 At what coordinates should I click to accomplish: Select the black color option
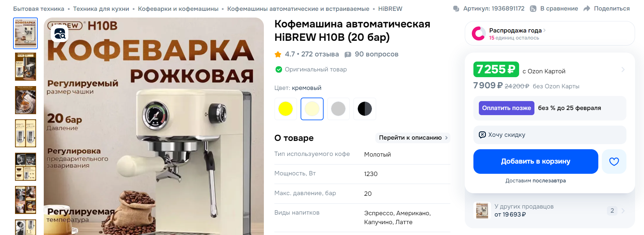click(x=365, y=109)
